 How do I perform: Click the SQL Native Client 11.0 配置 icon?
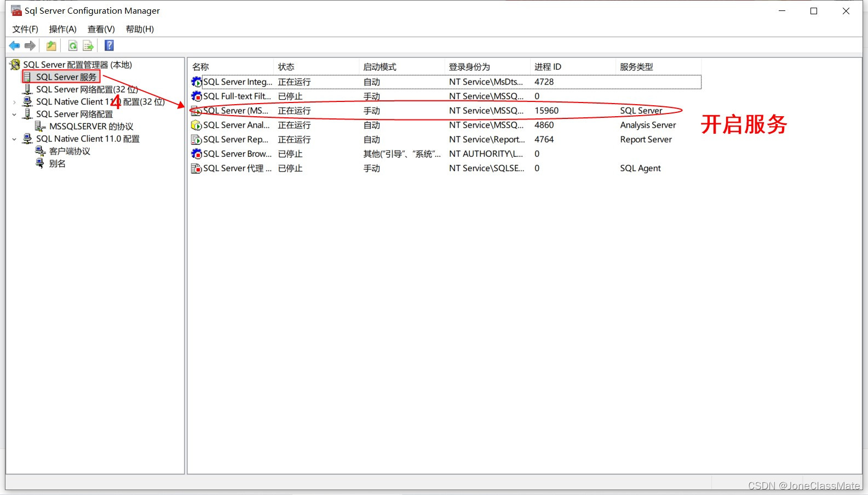click(28, 139)
